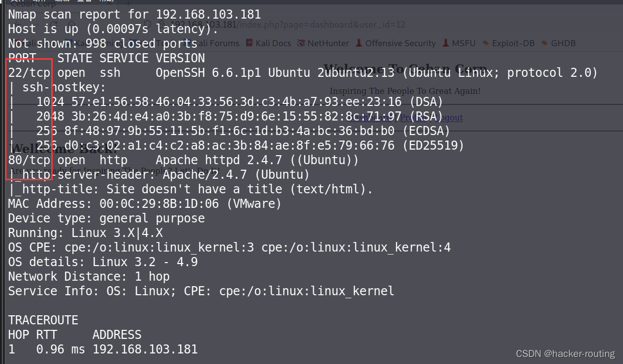Screen dimensions: 623x364
Task: Click the MAC Address line in terminal
Action: pos(145,204)
